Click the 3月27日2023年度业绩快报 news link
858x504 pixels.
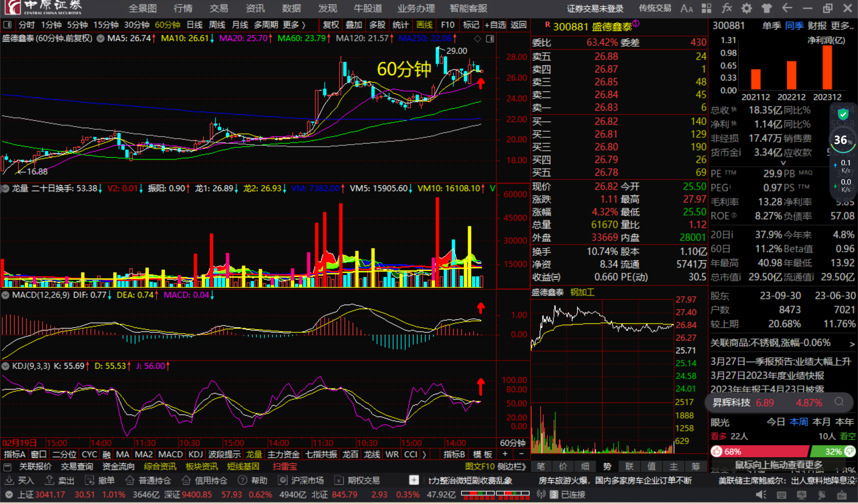[767, 375]
